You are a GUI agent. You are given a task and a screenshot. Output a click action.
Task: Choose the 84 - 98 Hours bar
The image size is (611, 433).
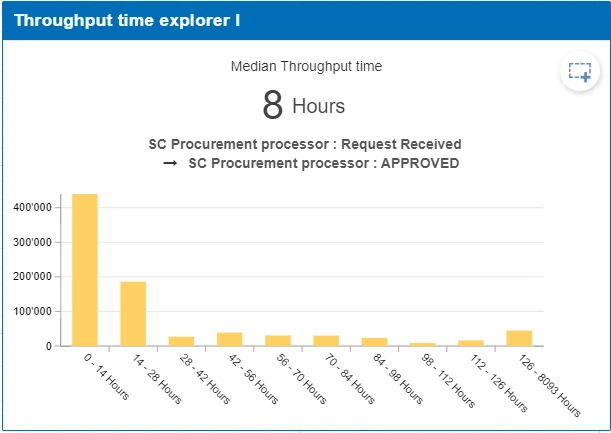coord(374,342)
